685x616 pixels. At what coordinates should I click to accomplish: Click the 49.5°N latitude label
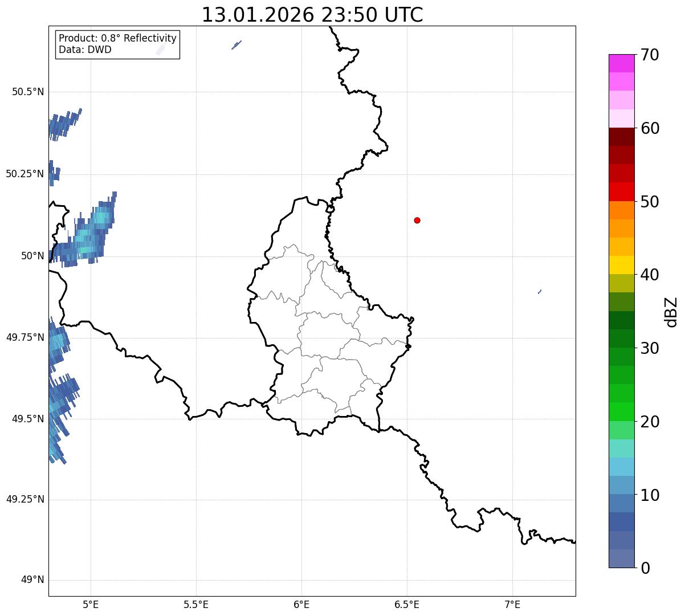pos(28,419)
